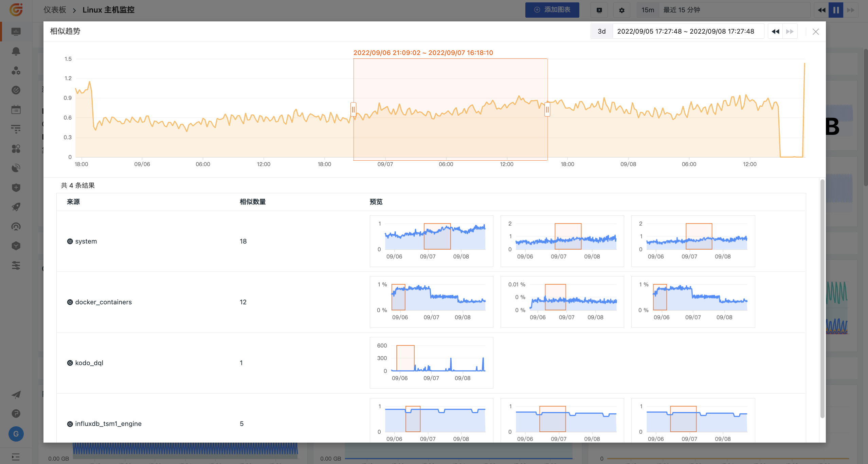Open the 2022/09/05 ~ 2022/09/08 date range picker
Image resolution: width=868 pixels, height=464 pixels.
click(688, 31)
